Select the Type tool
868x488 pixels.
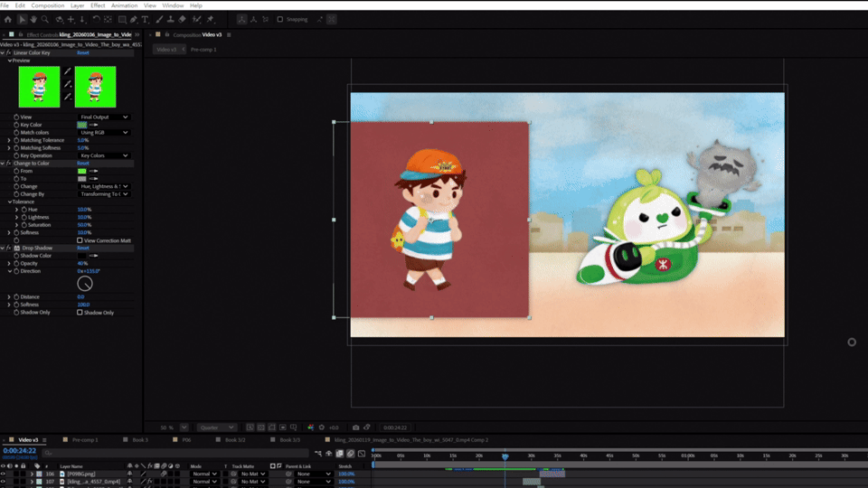coord(145,19)
